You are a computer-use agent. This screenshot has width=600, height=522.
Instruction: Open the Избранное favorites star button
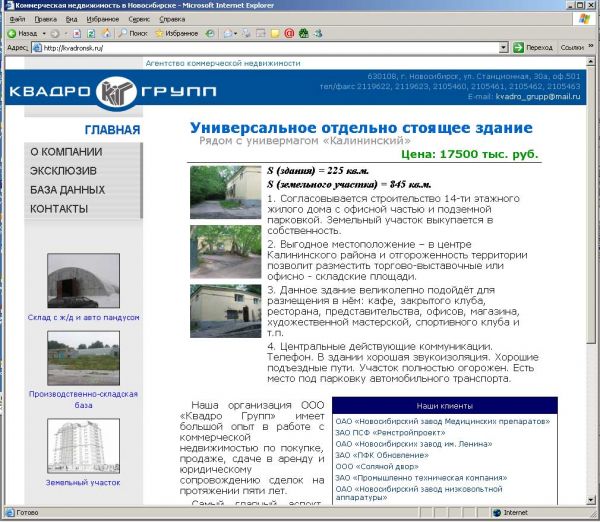coord(176,34)
